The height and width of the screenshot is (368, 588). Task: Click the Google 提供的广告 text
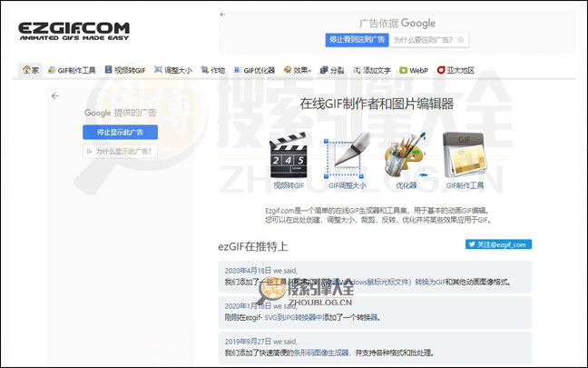pos(121,113)
